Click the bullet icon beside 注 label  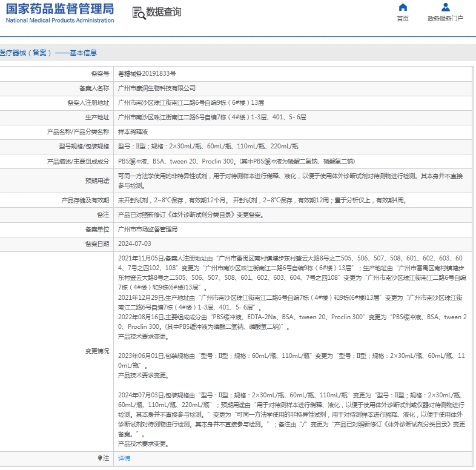[100, 458]
